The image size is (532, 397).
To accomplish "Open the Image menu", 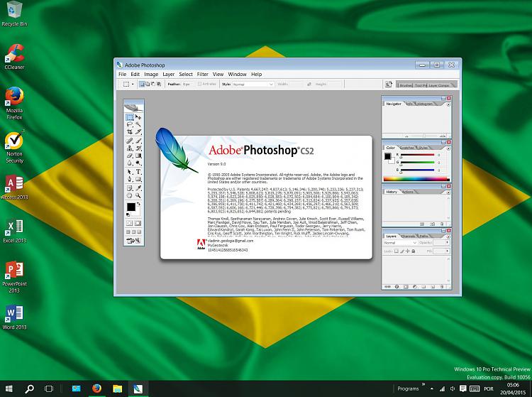I will pyautogui.click(x=151, y=74).
